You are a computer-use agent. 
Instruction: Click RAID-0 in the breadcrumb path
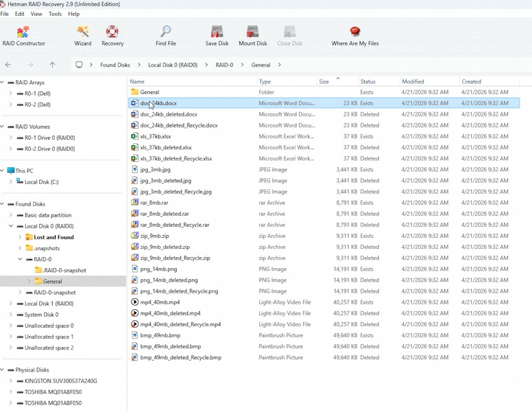coord(224,65)
